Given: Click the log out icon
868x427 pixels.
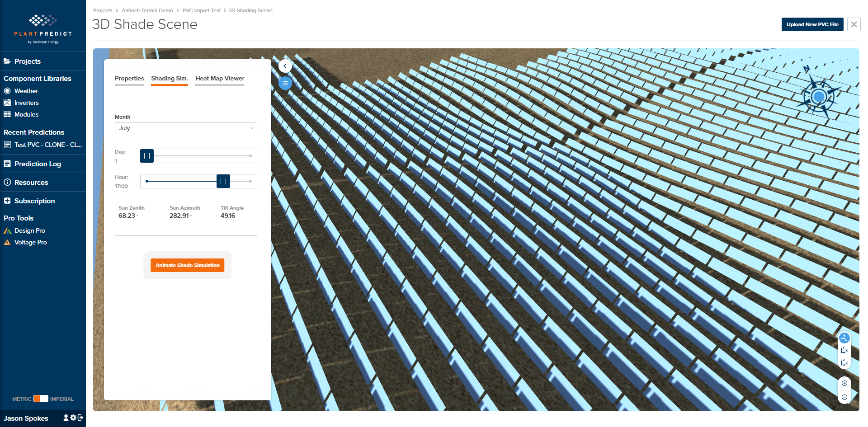Looking at the screenshot, I should (x=80, y=418).
